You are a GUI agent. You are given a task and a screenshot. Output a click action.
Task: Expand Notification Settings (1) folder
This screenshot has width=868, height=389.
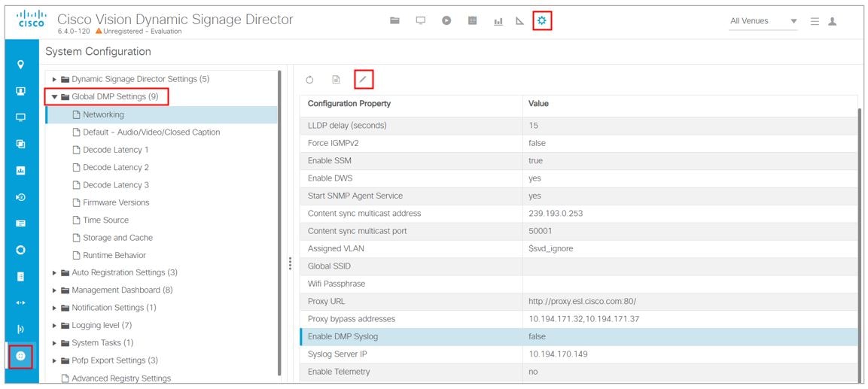55,308
